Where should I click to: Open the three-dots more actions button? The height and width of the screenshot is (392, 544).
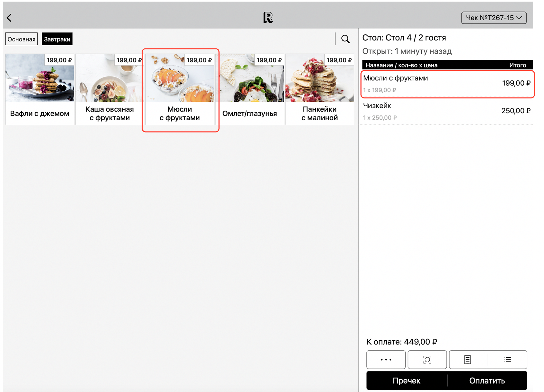[x=386, y=360]
